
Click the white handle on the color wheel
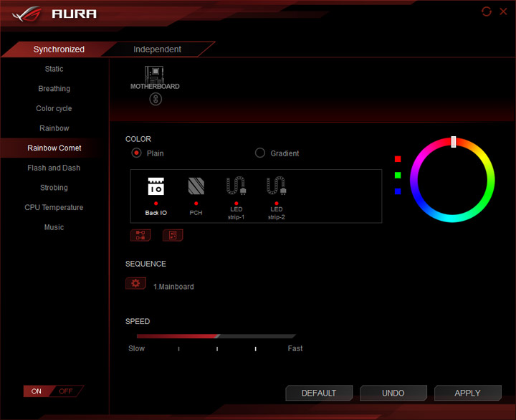pos(454,142)
